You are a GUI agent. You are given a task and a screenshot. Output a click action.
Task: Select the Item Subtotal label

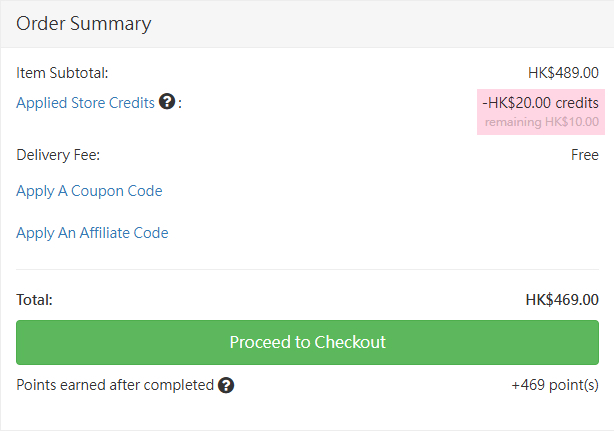click(62, 72)
